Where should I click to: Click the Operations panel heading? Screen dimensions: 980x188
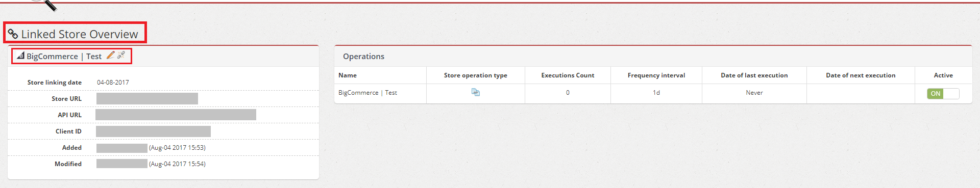click(x=363, y=57)
